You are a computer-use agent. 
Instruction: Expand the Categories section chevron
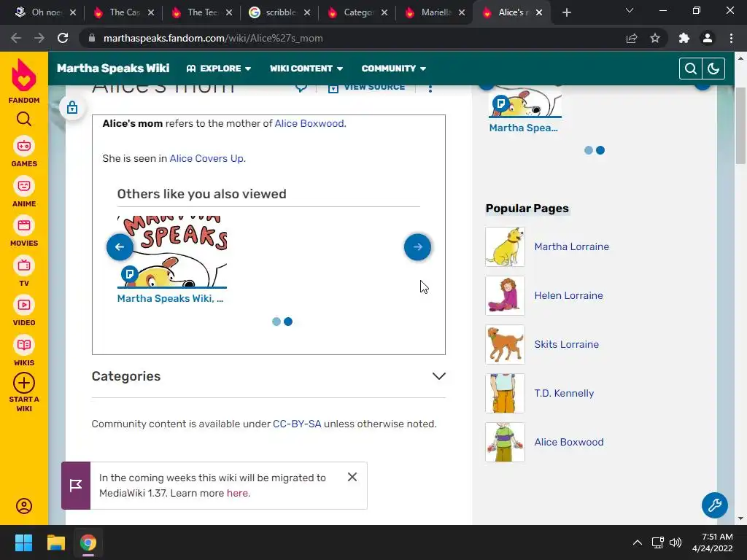point(438,376)
